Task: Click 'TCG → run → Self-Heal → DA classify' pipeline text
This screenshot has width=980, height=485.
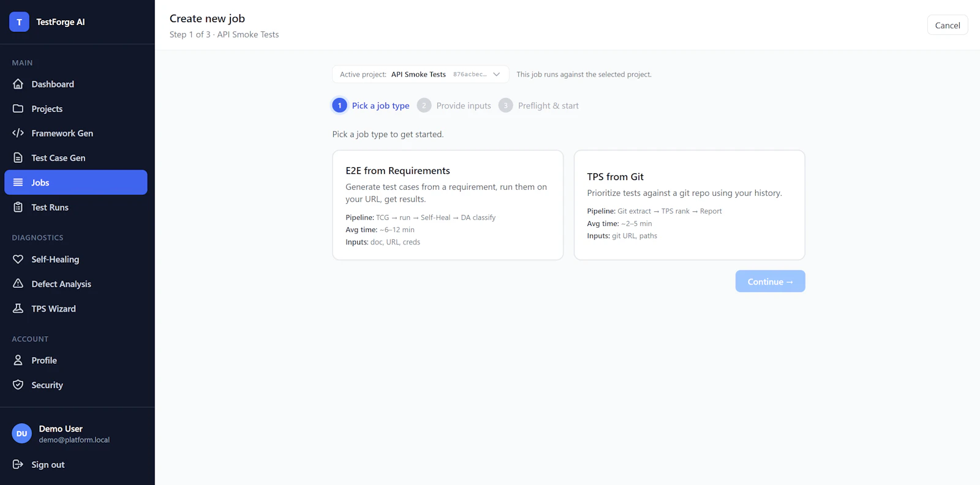Action: tap(435, 217)
